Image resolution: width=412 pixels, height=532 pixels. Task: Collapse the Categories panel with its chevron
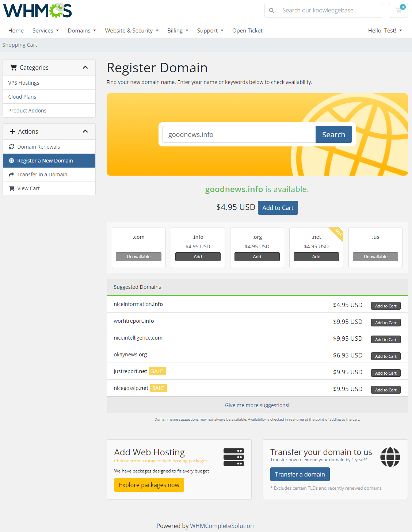85,67
